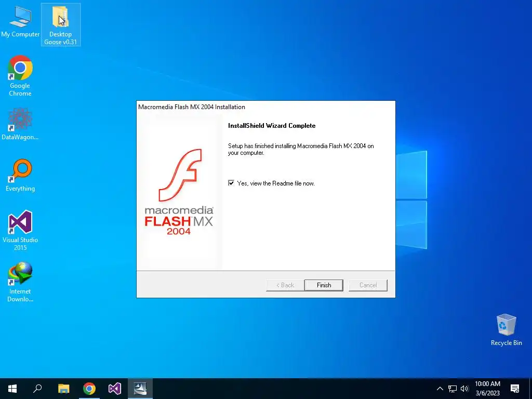Open the network status tray icon

[453, 389]
